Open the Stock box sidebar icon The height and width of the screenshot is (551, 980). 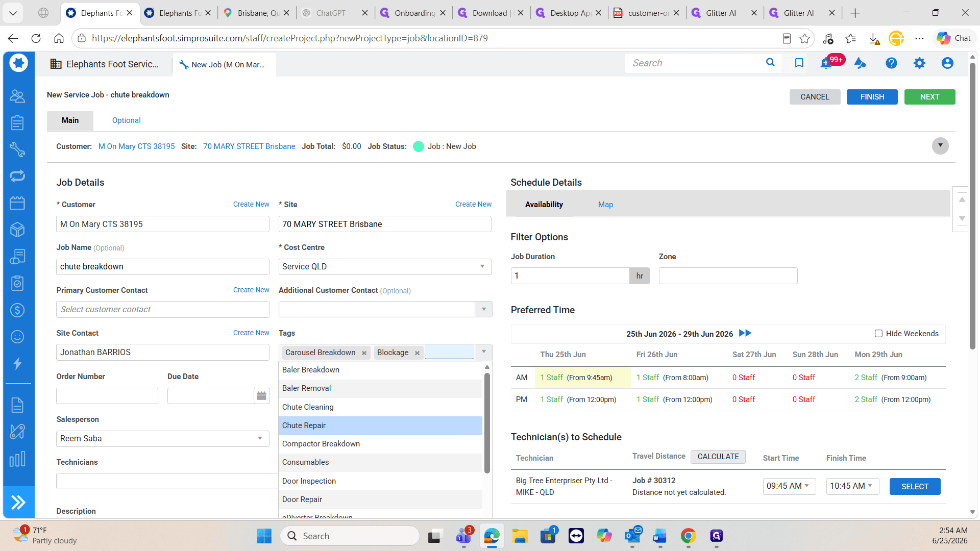[x=17, y=230]
